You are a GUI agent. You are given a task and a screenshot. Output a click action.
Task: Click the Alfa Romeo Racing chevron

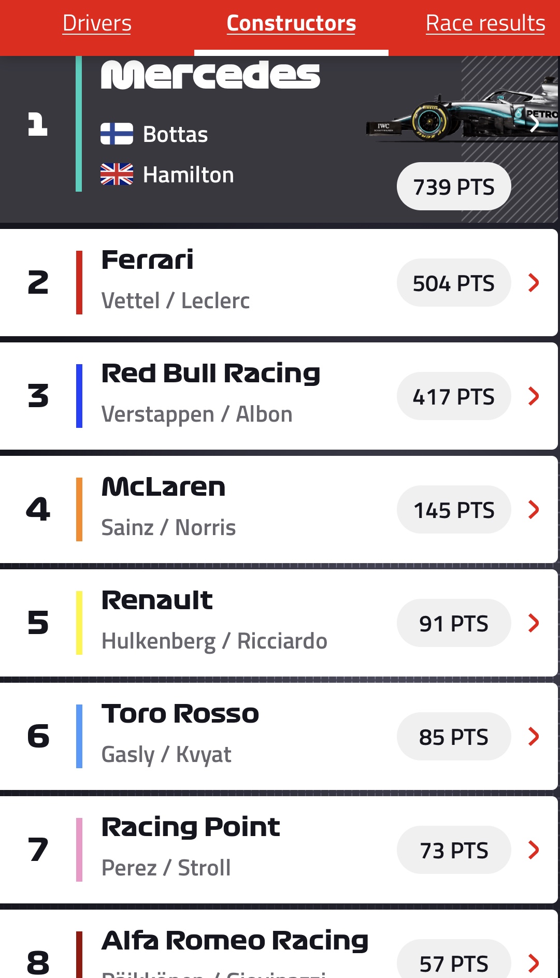tap(534, 963)
